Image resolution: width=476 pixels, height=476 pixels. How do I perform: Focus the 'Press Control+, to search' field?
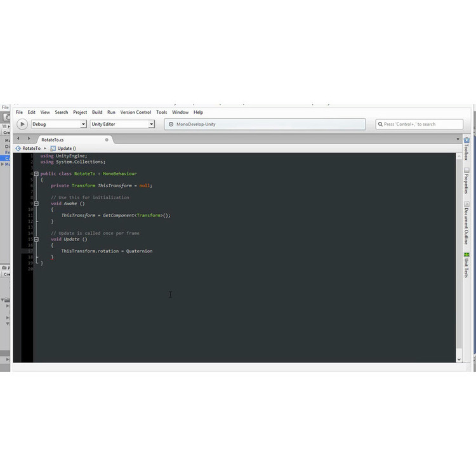[x=420, y=124]
